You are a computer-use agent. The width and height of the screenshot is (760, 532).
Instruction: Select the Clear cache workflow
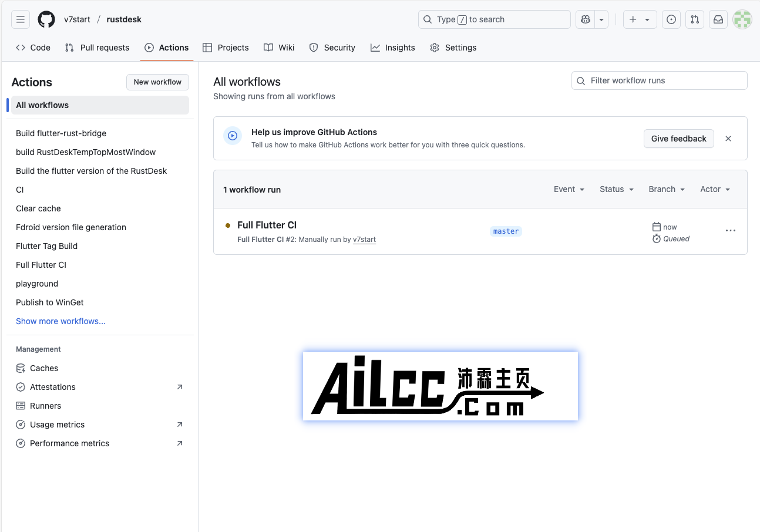click(x=38, y=208)
